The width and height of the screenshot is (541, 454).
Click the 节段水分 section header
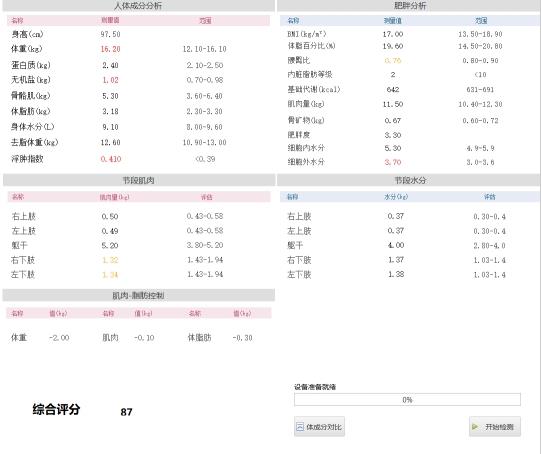[409, 180]
